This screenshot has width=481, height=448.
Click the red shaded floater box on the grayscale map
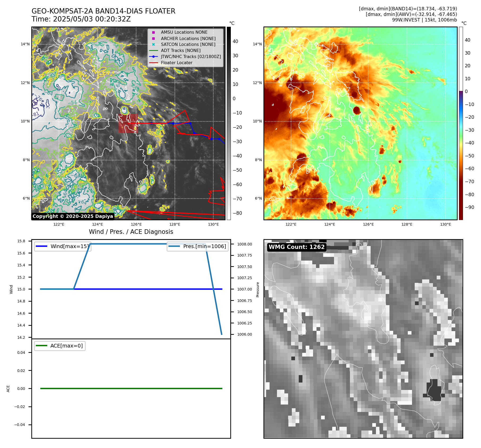click(x=128, y=124)
